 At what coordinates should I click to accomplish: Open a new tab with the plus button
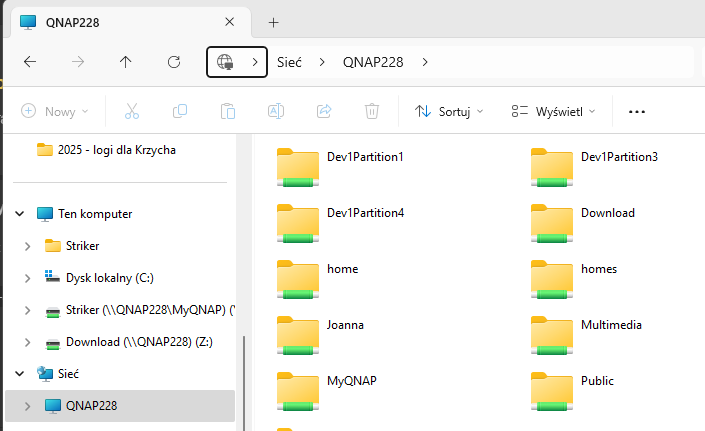[273, 22]
